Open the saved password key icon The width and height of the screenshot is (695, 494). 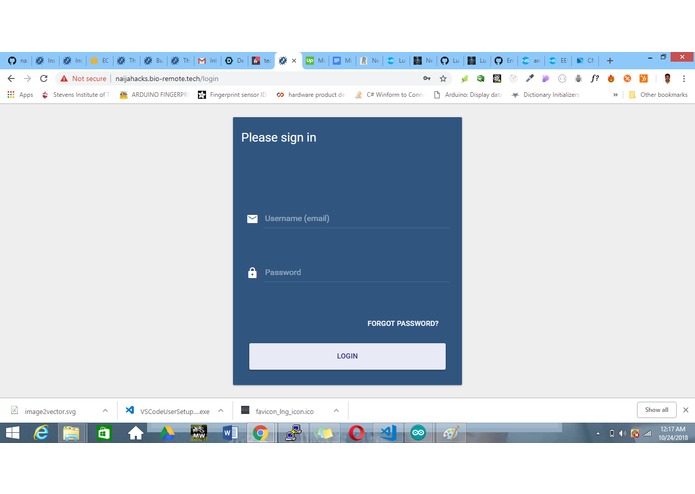click(x=426, y=78)
